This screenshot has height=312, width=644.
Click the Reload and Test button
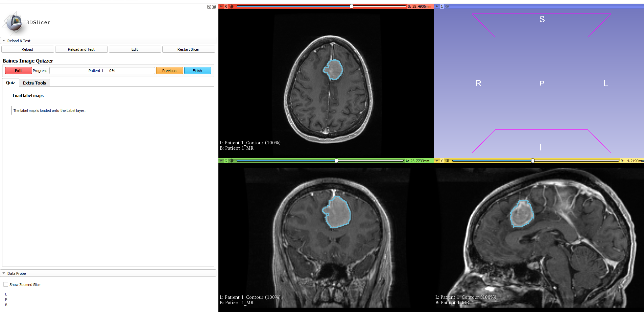(x=81, y=49)
